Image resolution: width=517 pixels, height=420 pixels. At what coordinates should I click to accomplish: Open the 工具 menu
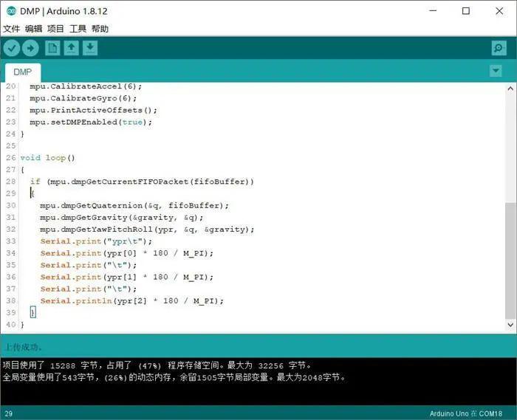78,29
